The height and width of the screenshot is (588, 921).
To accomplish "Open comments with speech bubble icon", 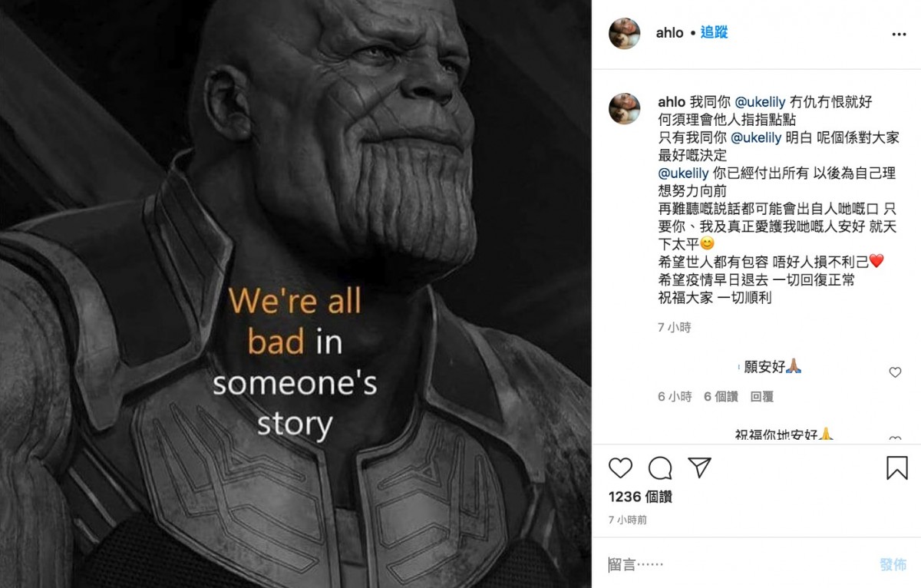I will pyautogui.click(x=660, y=467).
